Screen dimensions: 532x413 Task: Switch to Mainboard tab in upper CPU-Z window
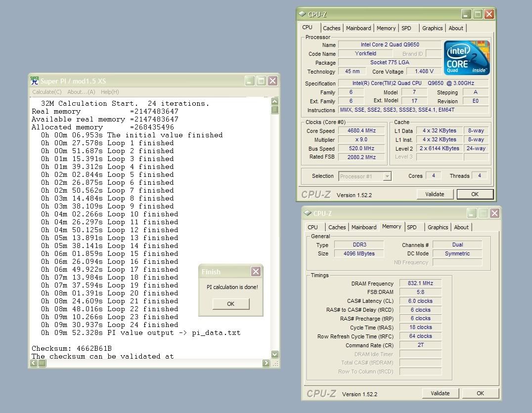pyautogui.click(x=358, y=28)
